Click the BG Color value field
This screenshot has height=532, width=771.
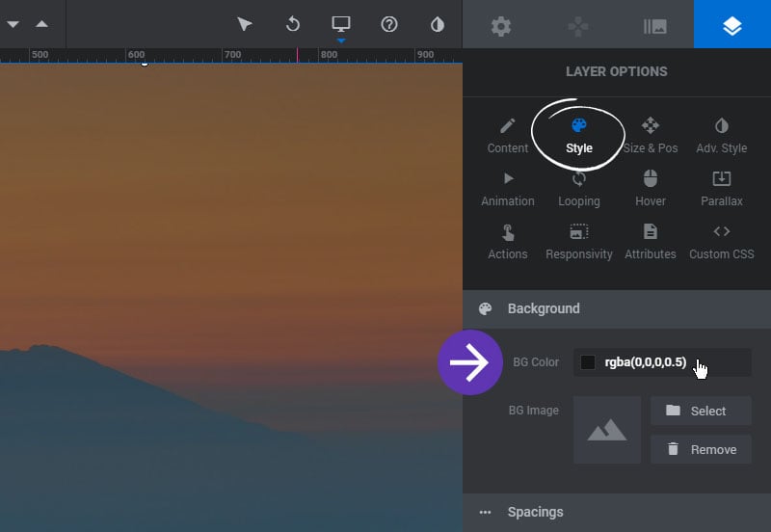[662, 362]
